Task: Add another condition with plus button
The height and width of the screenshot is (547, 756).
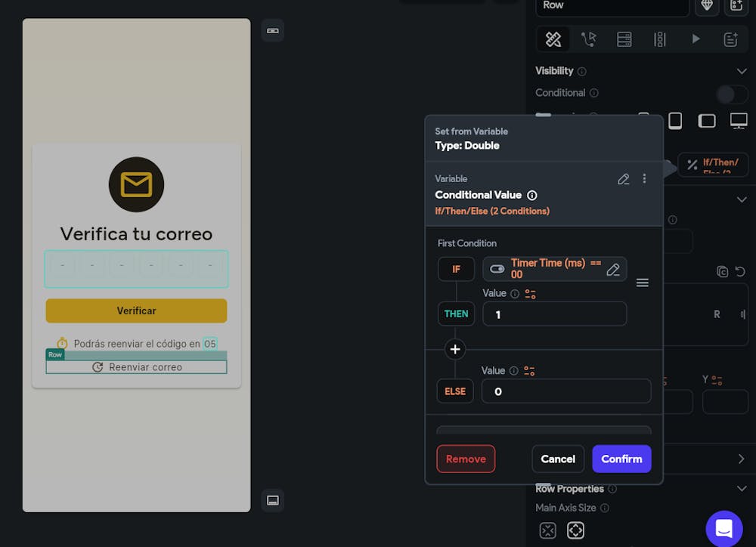Action: 454,349
